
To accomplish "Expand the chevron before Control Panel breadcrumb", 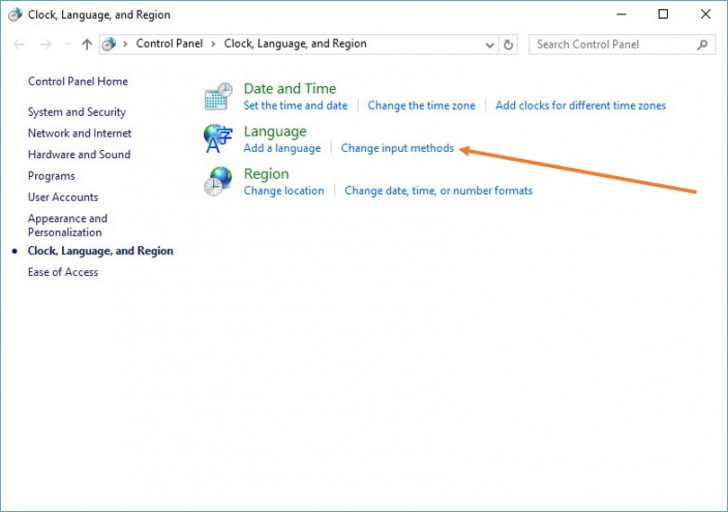I will [125, 44].
